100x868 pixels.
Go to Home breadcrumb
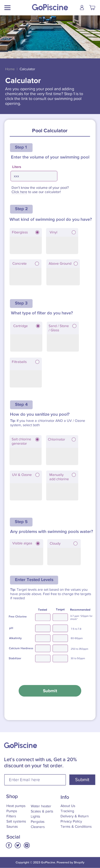pos(10,69)
